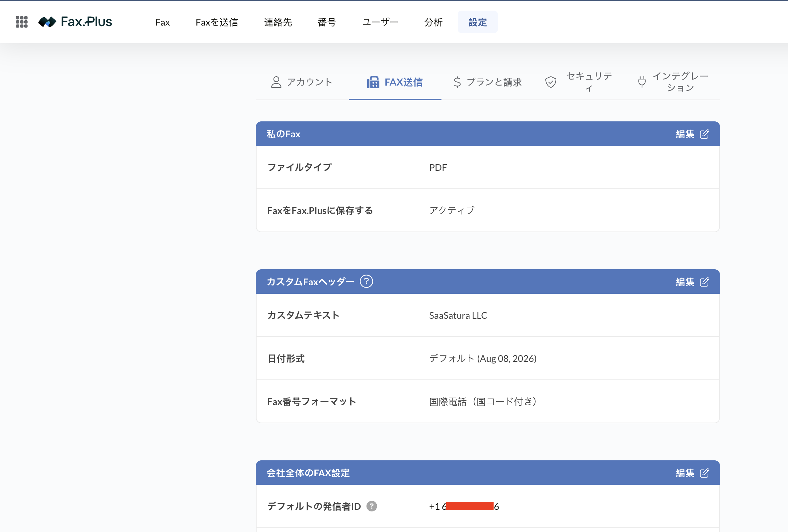Viewport: 788px width, 532px height.
Task: Click pencil icon in 私のFax header
Action: coord(705,134)
